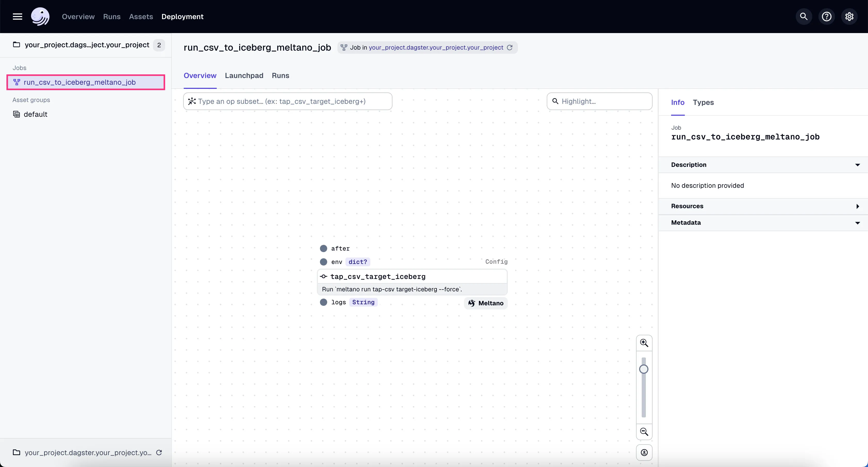Viewport: 868px width, 467px height.
Task: Open the Deployment top navigation
Action: click(x=182, y=17)
